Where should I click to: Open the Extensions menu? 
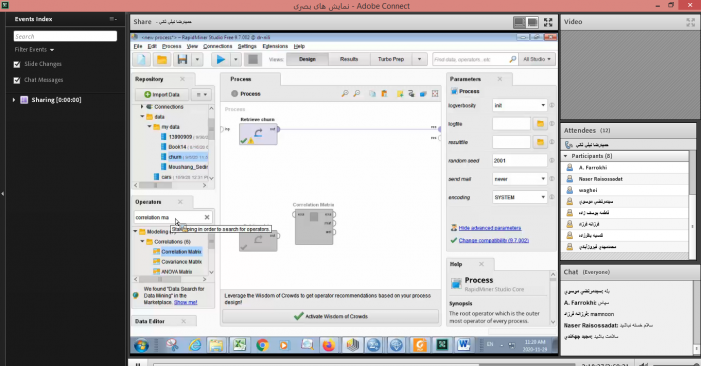(x=275, y=46)
